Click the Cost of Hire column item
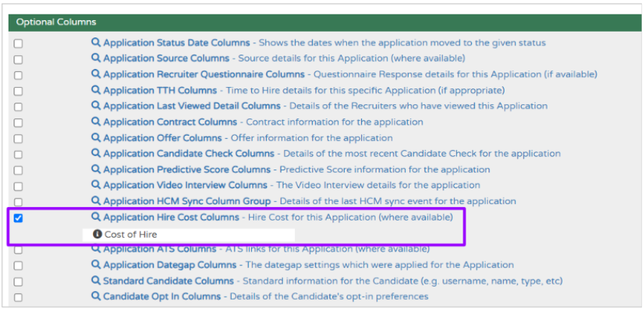 [x=130, y=234]
